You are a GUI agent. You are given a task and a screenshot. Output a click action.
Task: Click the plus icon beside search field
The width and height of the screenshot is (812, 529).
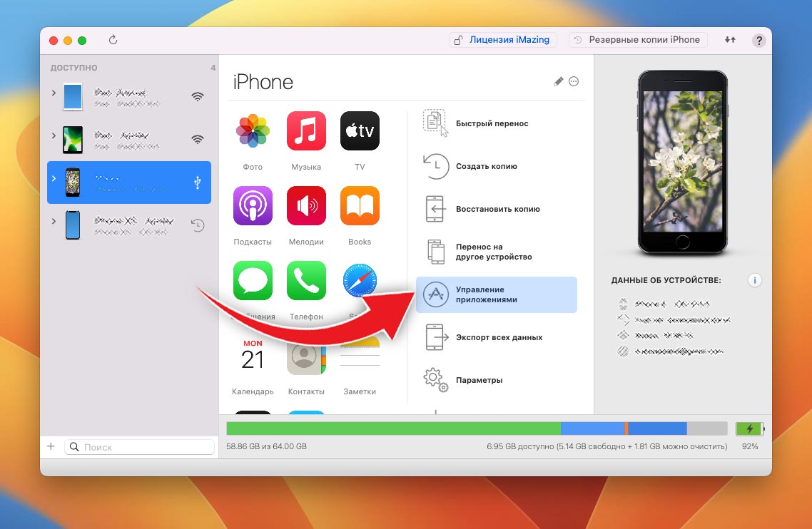[51, 446]
